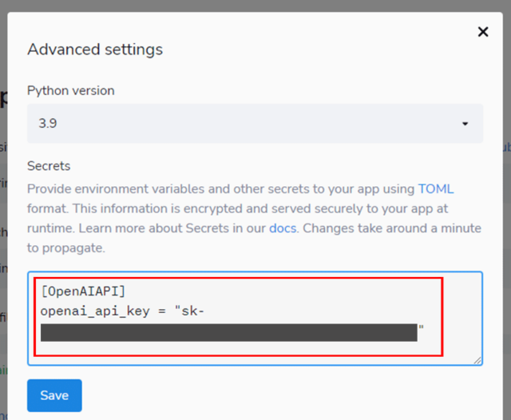Click the Advanced settings heading
Viewport: 511px width, 420px height.
pyautogui.click(x=95, y=50)
